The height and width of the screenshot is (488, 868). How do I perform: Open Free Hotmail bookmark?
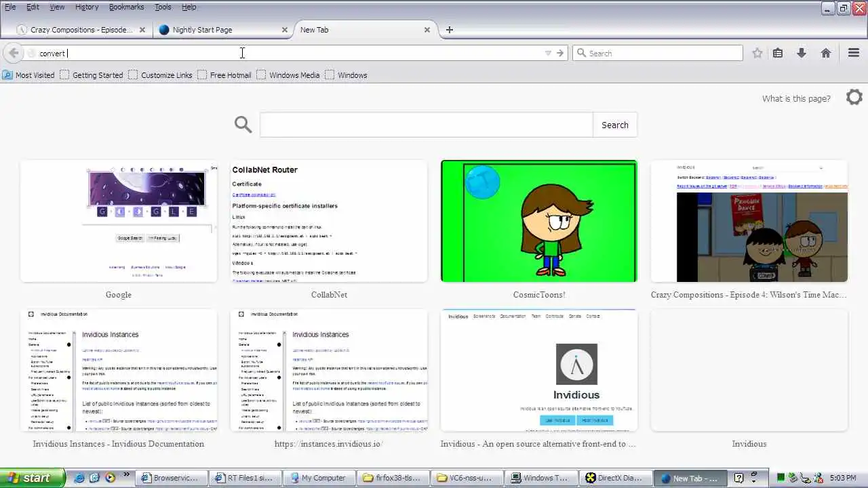224,75
